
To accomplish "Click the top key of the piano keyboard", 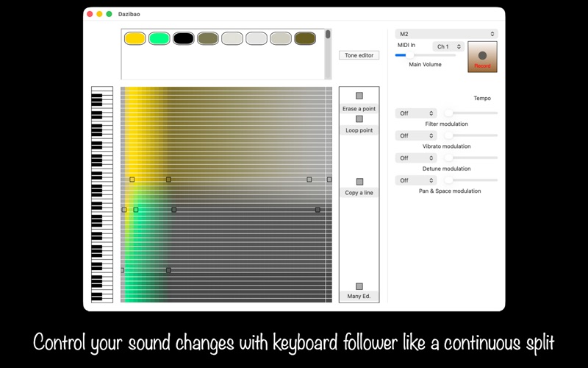I will [102, 88].
